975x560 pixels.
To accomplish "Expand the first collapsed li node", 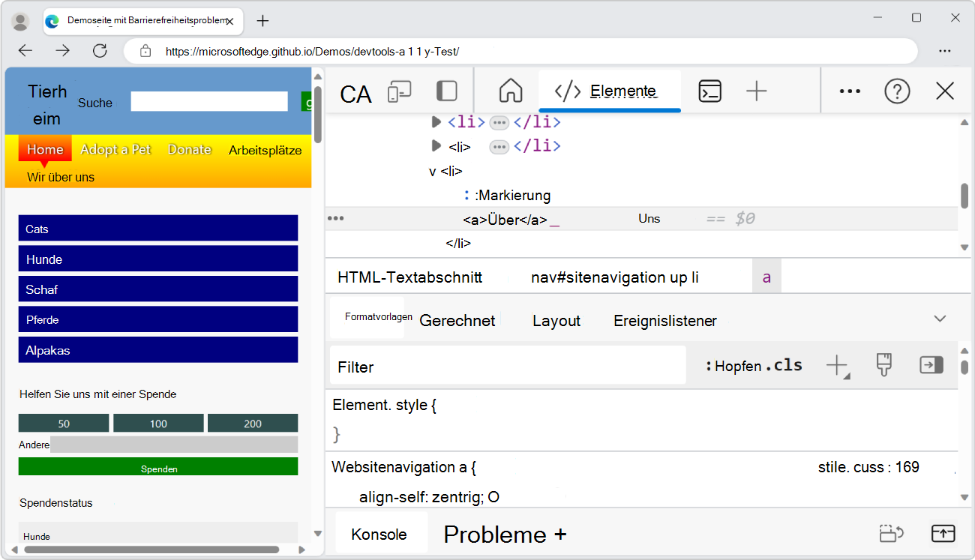I will pos(436,122).
